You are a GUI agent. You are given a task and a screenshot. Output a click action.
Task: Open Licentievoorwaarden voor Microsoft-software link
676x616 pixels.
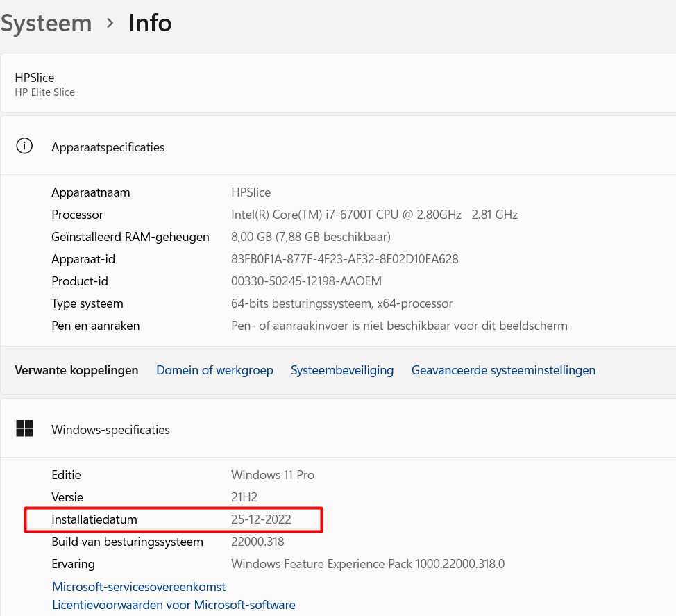[174, 605]
